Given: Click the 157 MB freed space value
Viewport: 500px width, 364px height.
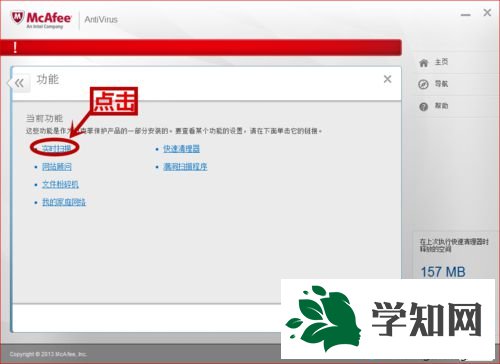Looking at the screenshot, I should pos(443,272).
